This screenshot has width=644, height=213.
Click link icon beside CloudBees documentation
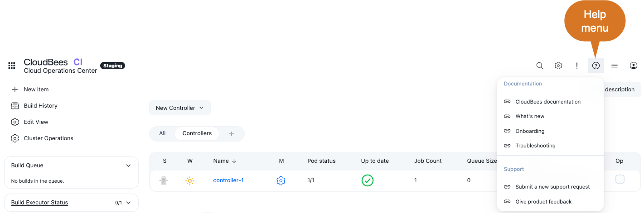507,102
